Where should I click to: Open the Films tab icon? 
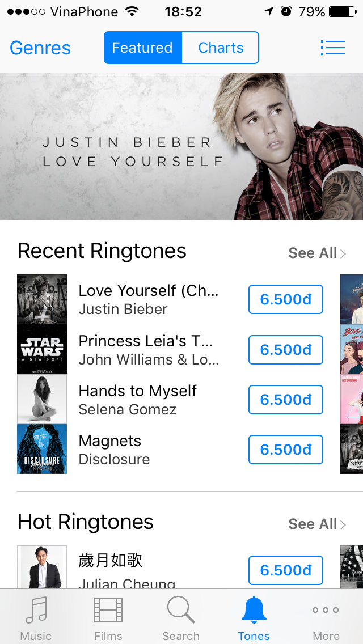pyautogui.click(x=108, y=611)
